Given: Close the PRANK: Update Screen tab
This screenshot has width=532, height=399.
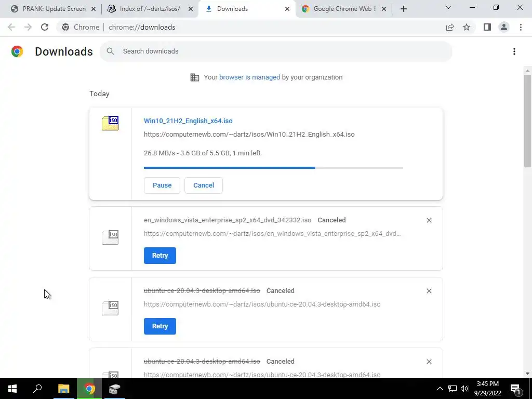Looking at the screenshot, I should [x=94, y=9].
